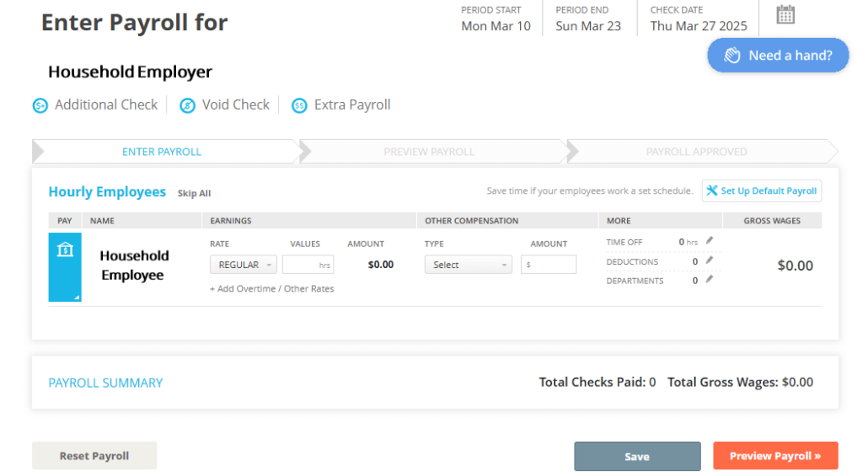The height and width of the screenshot is (472, 868).
Task: Go to Preview Payroll step tab
Action: (429, 152)
